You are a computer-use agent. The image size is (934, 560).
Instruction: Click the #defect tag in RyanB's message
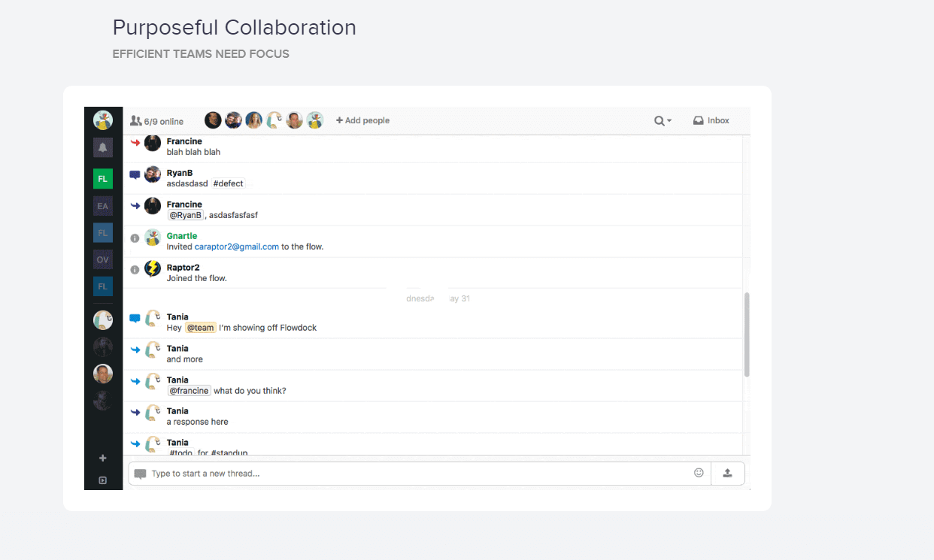pos(229,183)
